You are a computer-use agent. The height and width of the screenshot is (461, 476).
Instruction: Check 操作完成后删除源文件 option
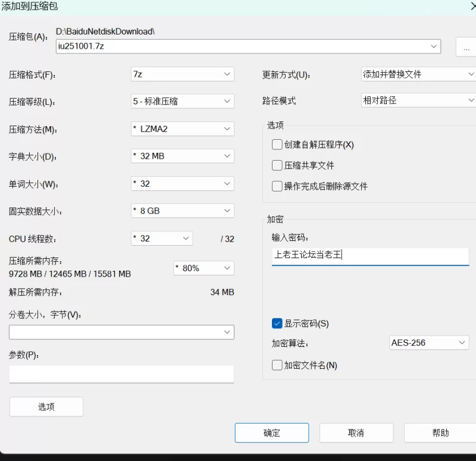click(277, 186)
